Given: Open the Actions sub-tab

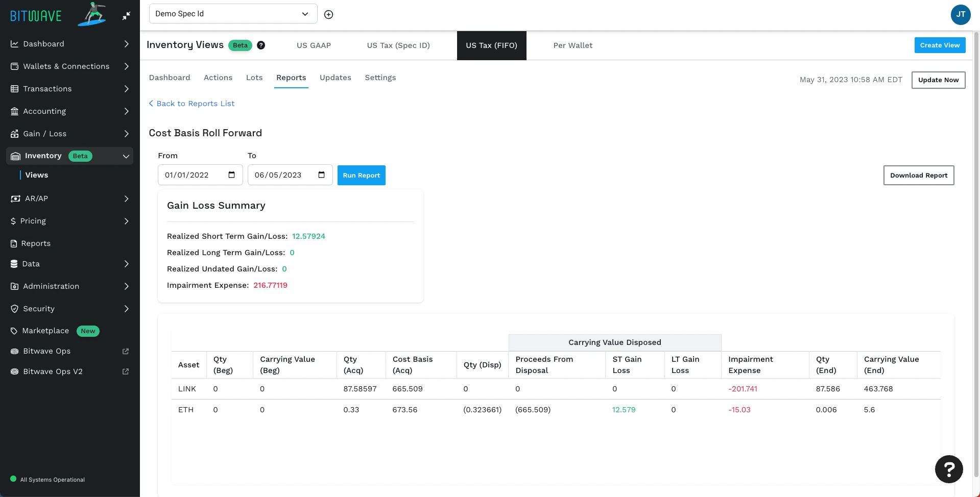Looking at the screenshot, I should (x=218, y=78).
